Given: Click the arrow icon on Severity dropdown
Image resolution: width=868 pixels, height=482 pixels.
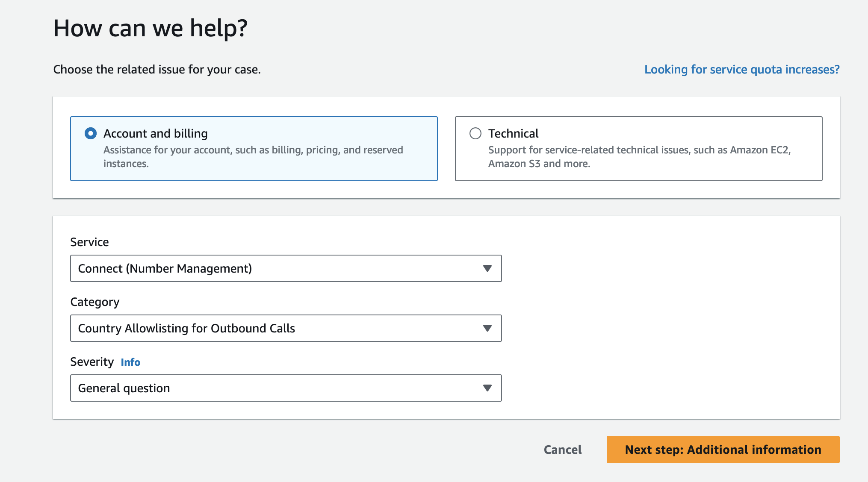Looking at the screenshot, I should click(487, 388).
